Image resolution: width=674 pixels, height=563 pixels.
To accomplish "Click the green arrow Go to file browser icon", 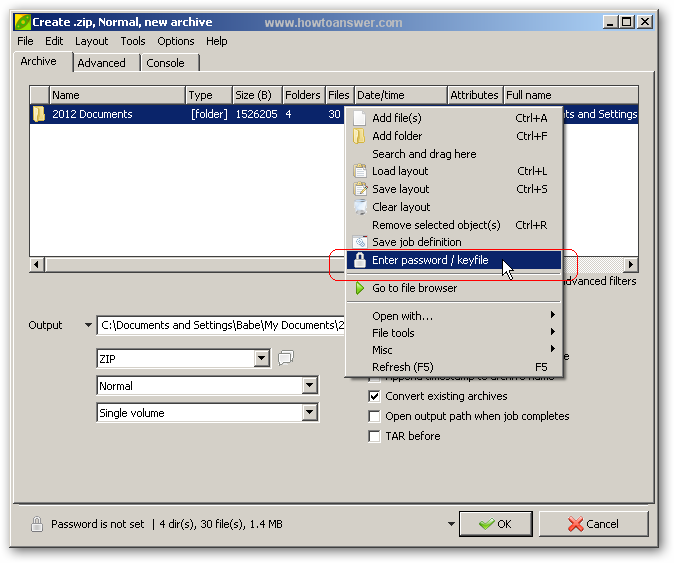I will click(x=360, y=288).
